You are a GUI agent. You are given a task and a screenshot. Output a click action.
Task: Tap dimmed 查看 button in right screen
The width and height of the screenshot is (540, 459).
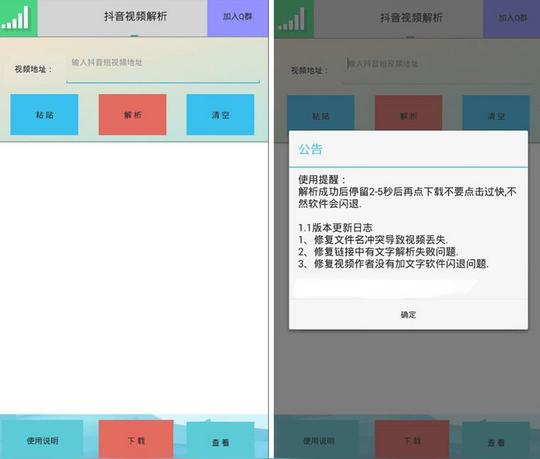tap(496, 441)
